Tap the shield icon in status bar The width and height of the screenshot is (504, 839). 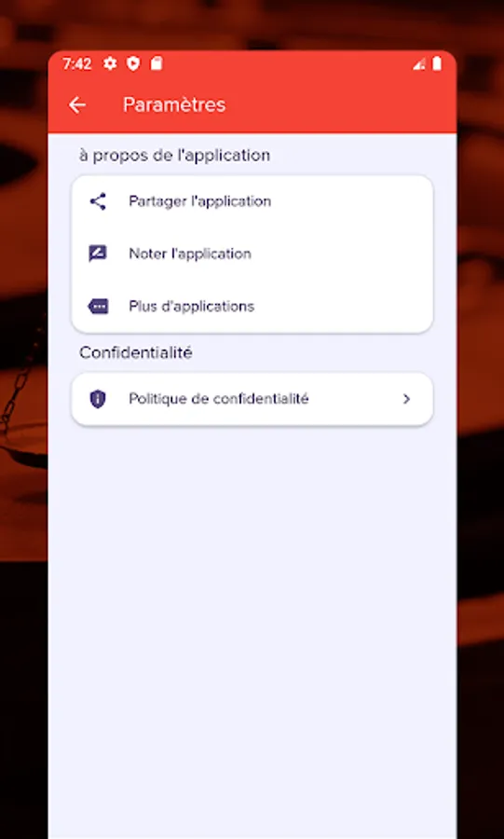pos(132,64)
